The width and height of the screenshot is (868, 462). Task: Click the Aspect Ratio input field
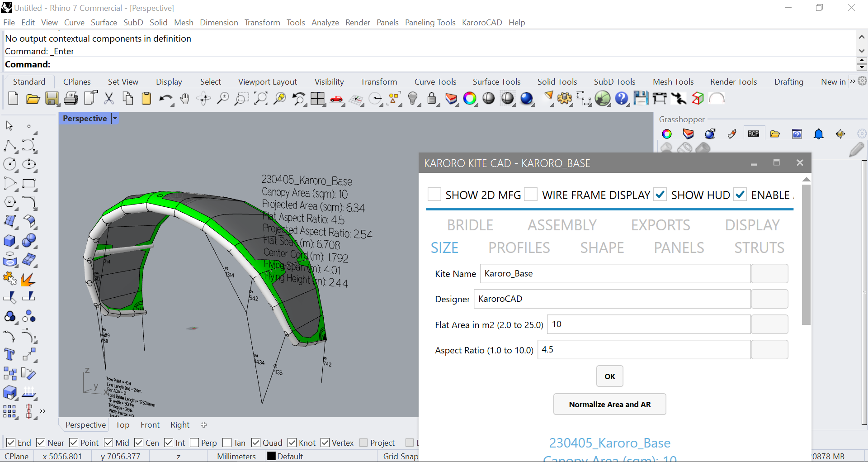(x=644, y=349)
